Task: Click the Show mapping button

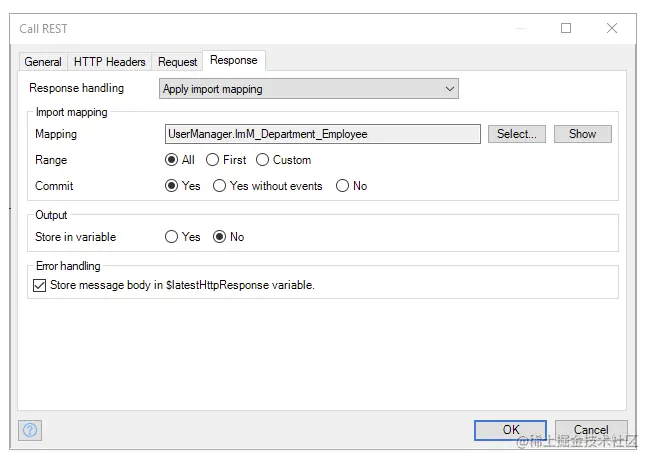Action: [582, 134]
